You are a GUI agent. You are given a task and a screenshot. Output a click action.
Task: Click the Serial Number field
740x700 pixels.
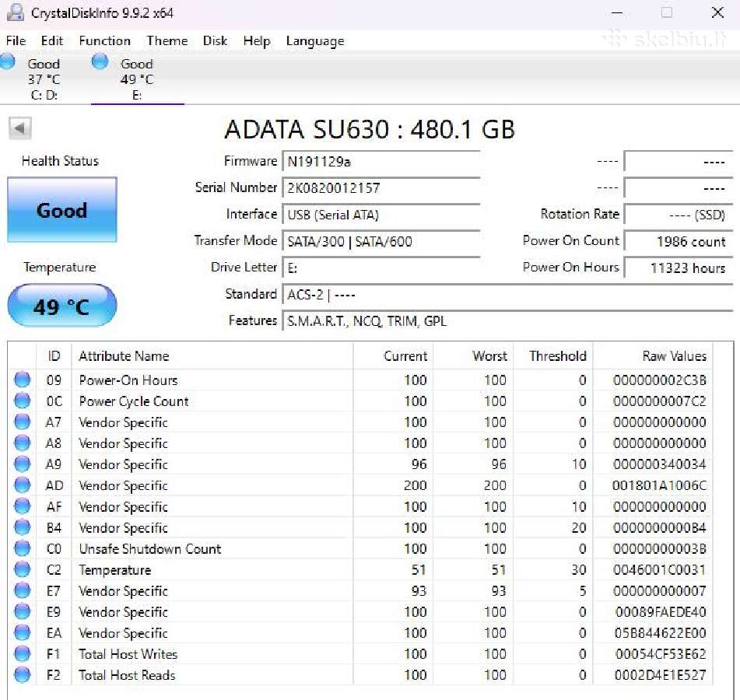[x=381, y=188]
